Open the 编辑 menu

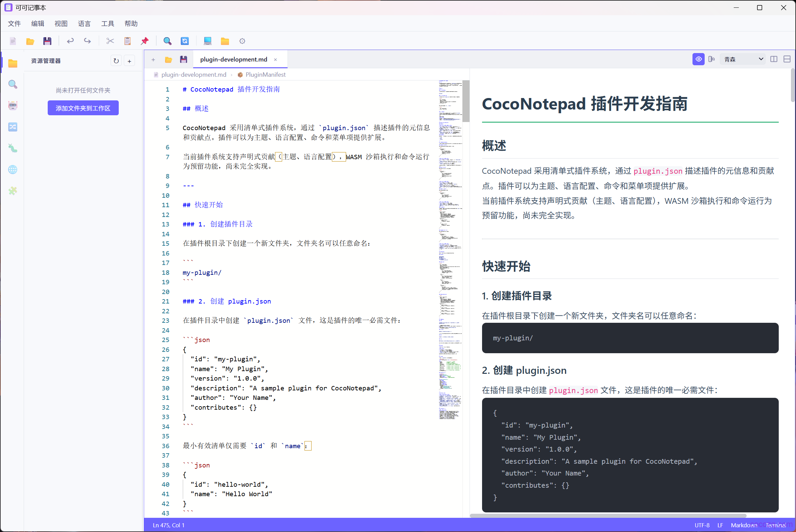point(38,23)
